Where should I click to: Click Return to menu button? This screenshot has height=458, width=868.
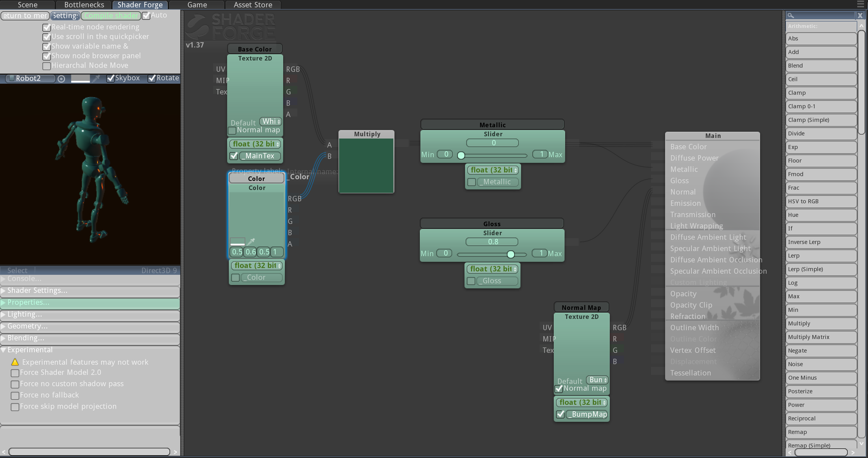click(x=25, y=16)
